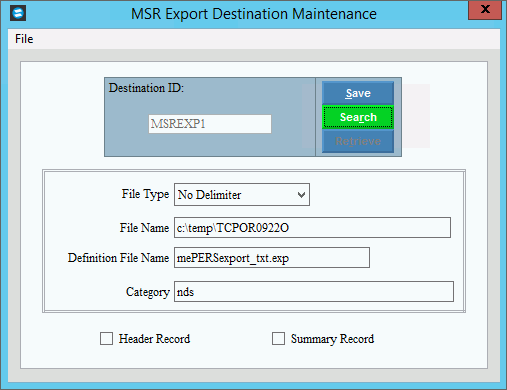This screenshot has width=507, height=390.
Task: Open the File menu
Action: click(x=24, y=39)
